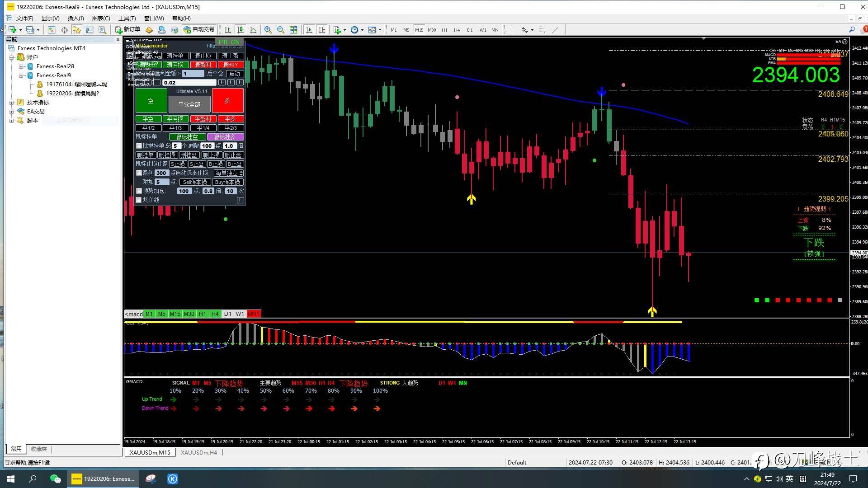Click the 0.02 lot size field

(189, 83)
